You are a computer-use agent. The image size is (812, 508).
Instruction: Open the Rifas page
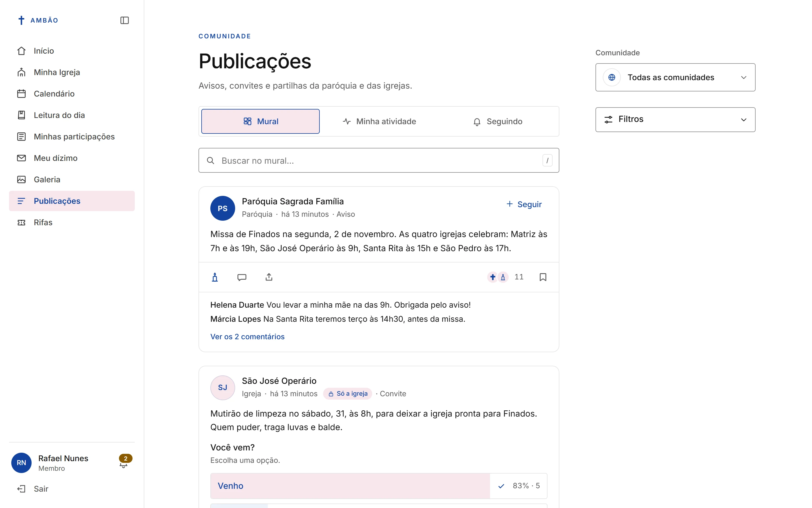(72, 222)
